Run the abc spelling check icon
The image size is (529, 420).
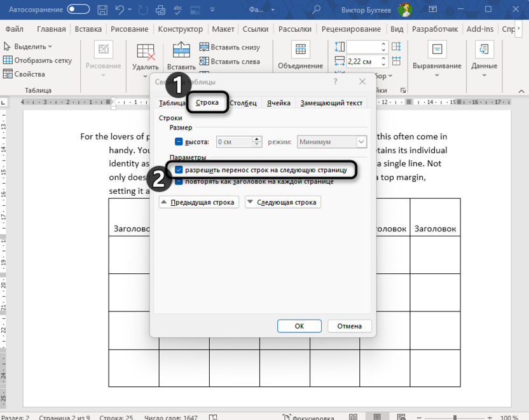pos(178,10)
